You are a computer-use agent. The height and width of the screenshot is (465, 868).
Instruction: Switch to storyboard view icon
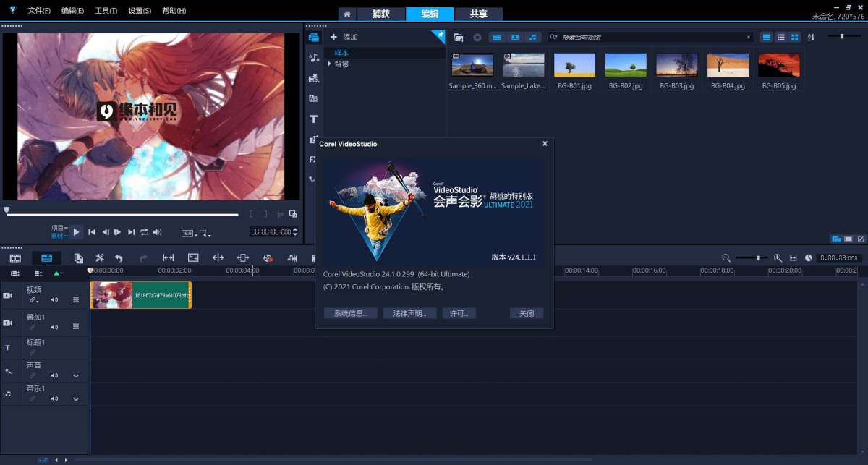pyautogui.click(x=15, y=257)
